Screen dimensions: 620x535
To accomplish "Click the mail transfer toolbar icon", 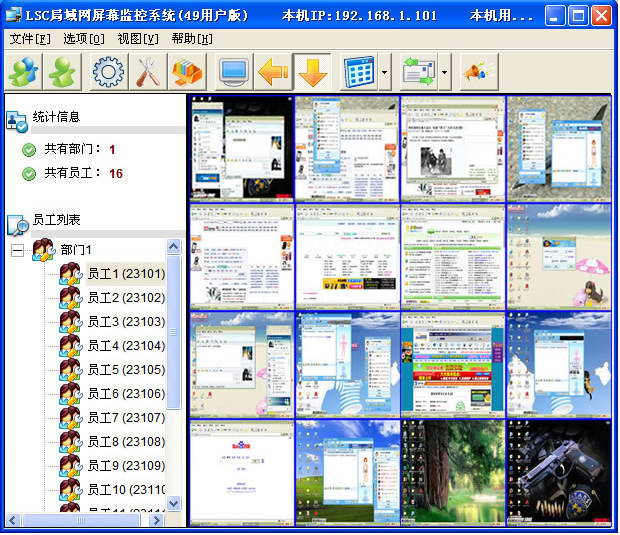I will point(419,72).
